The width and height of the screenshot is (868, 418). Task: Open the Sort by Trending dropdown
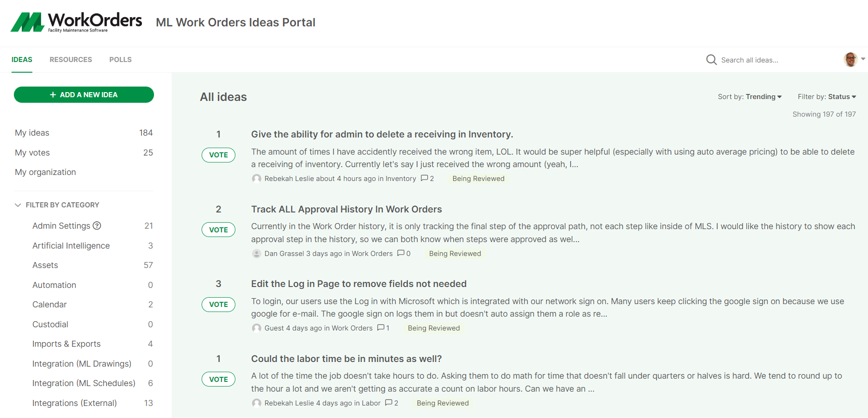pyautogui.click(x=750, y=97)
